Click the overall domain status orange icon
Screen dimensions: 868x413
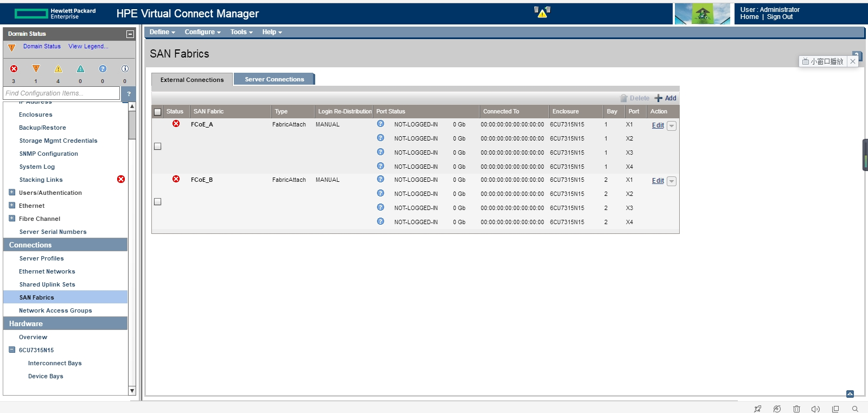(12, 47)
